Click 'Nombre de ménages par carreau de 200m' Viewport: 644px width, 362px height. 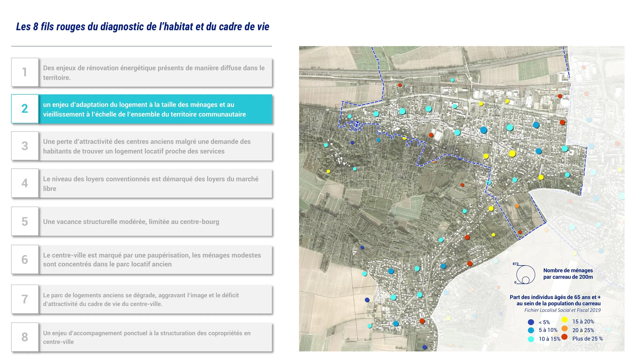tap(568, 274)
